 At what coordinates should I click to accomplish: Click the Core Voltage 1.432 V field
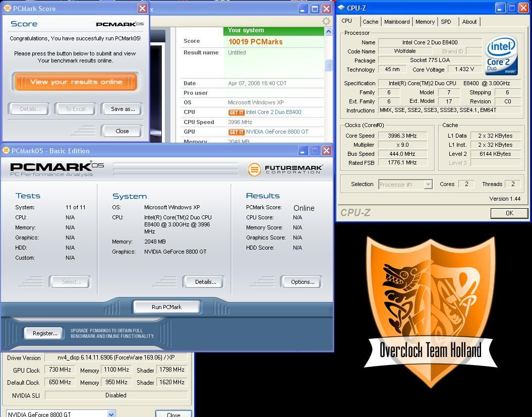click(464, 69)
